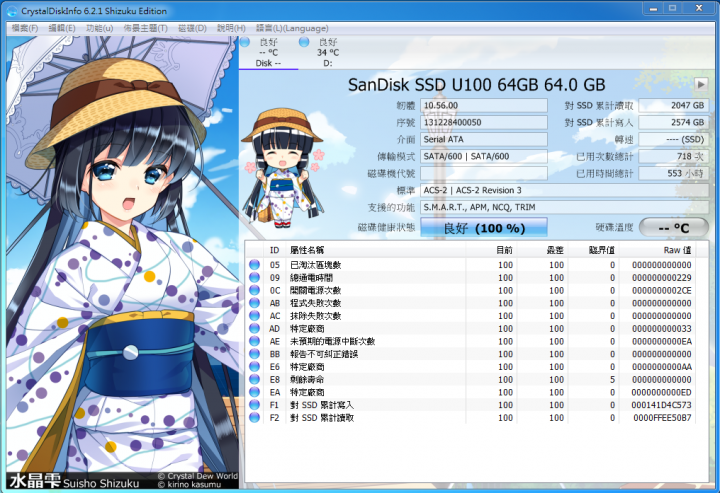The image size is (720, 493).
Task: Select the 未預期的電源中斷次數 attribute row
Action: (x=472, y=341)
